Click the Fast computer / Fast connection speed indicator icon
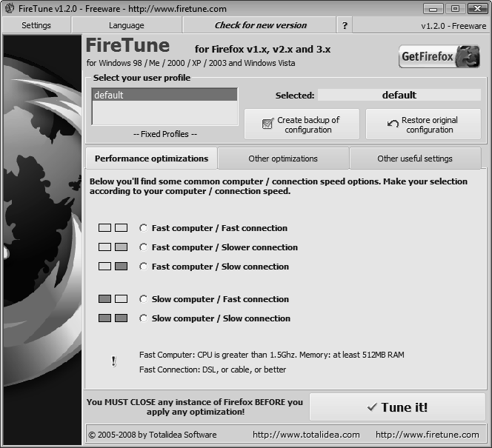 click(113, 228)
